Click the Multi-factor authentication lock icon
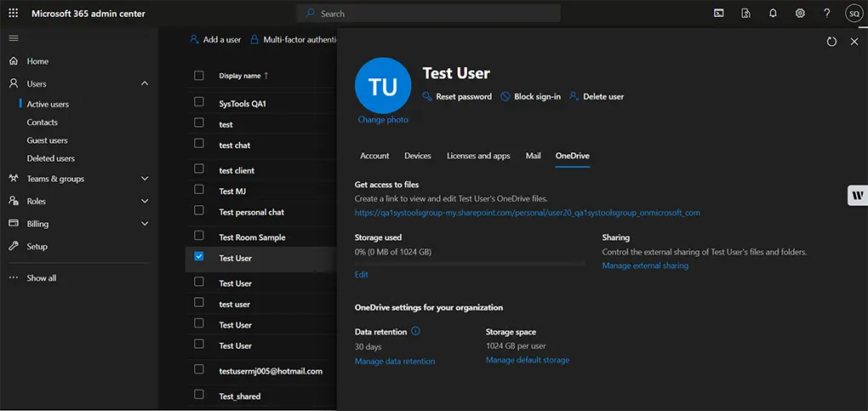The height and width of the screenshot is (411, 868). click(x=254, y=39)
